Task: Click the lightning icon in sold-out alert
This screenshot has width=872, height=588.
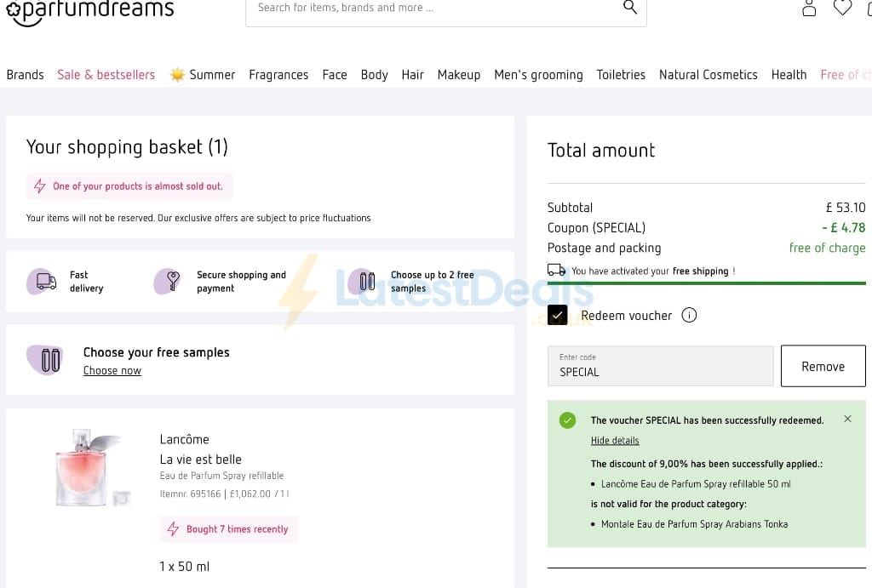Action: click(x=39, y=186)
